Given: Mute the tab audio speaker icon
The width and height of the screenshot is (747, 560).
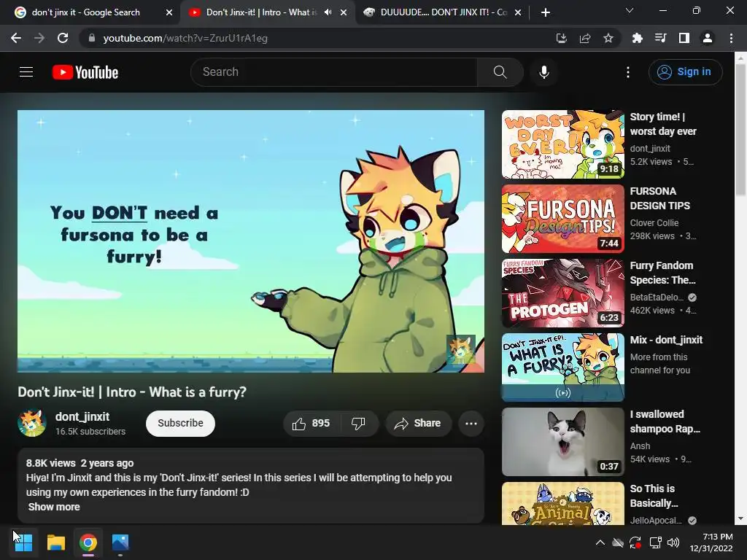Looking at the screenshot, I should [x=328, y=12].
